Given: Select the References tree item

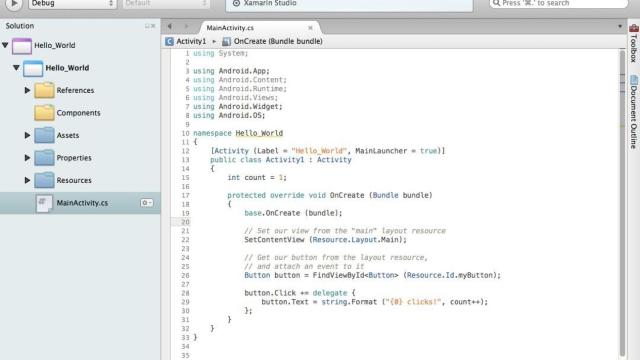Looking at the screenshot, I should pos(75,90).
